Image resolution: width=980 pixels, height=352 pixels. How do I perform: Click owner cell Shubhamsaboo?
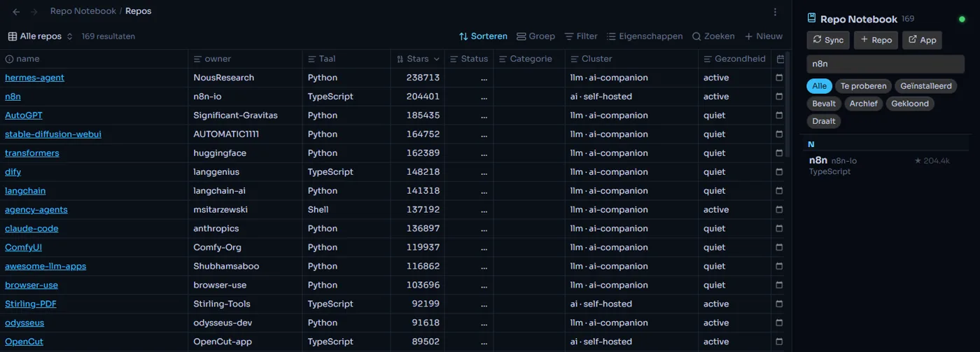tap(245, 267)
